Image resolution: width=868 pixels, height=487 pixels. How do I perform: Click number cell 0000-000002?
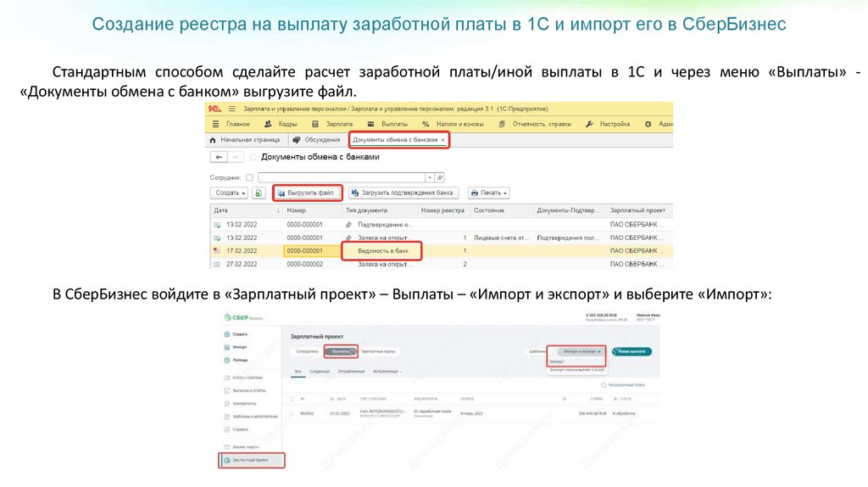[304, 264]
